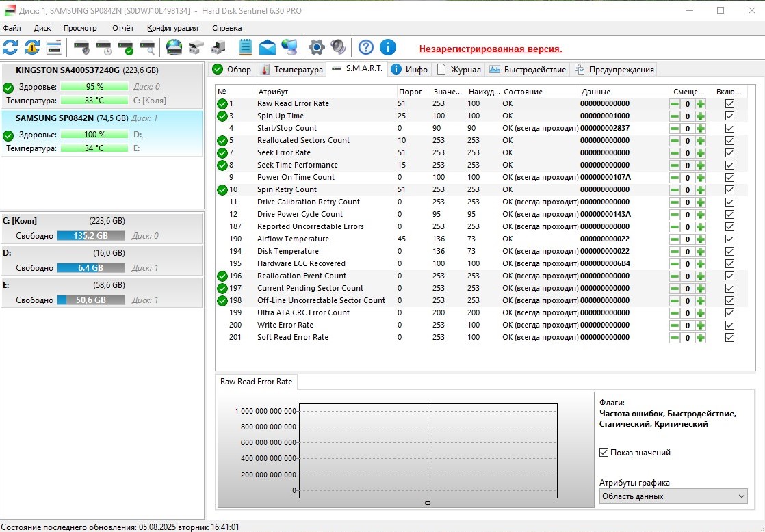The width and height of the screenshot is (765, 532).
Task: Click the disk with clock toolbar icon
Action: coord(103,47)
